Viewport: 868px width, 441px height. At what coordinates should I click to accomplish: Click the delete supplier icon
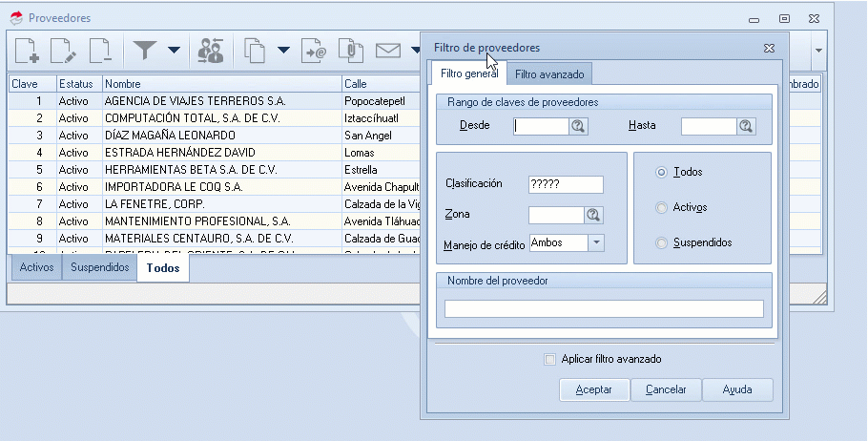click(x=100, y=51)
